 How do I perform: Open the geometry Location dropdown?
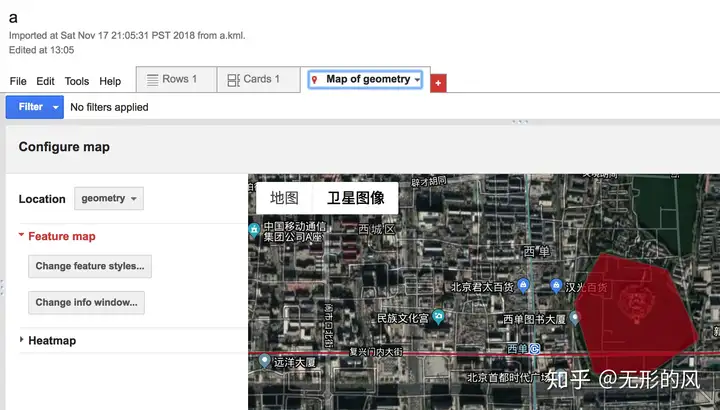(109, 198)
